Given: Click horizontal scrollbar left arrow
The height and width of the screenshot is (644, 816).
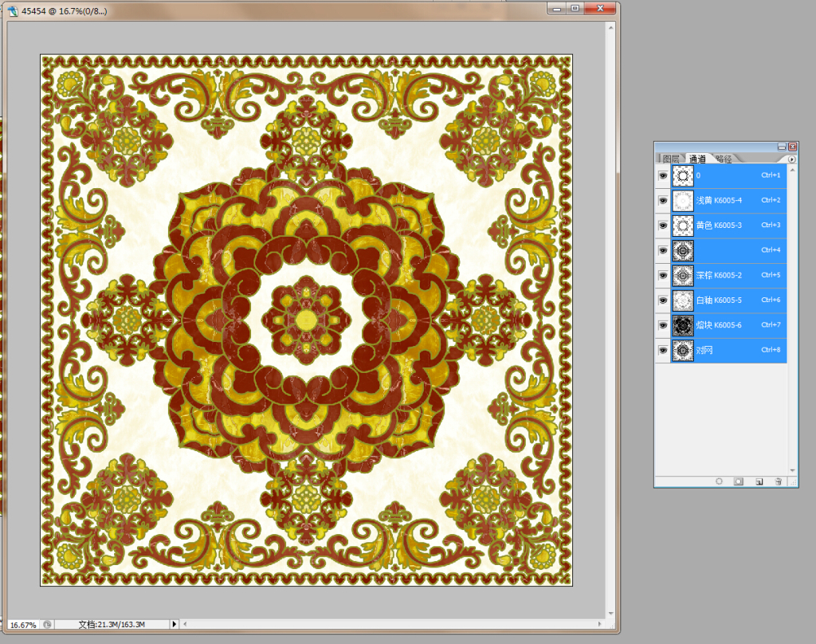Looking at the screenshot, I should click(x=185, y=624).
